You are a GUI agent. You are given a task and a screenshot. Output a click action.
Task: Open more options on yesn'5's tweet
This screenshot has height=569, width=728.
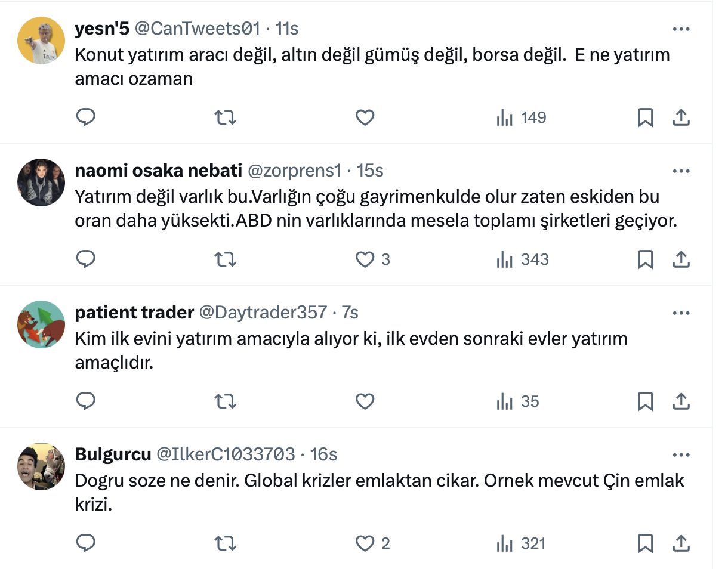pyautogui.click(x=681, y=29)
